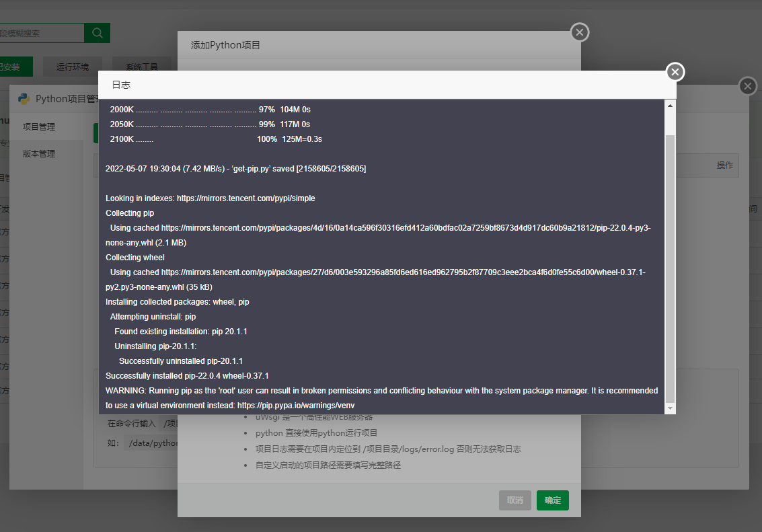This screenshot has height=532, width=762.
Task: Click 'Successfully uninstalled pip-20.1.1' line
Action: [x=181, y=361]
